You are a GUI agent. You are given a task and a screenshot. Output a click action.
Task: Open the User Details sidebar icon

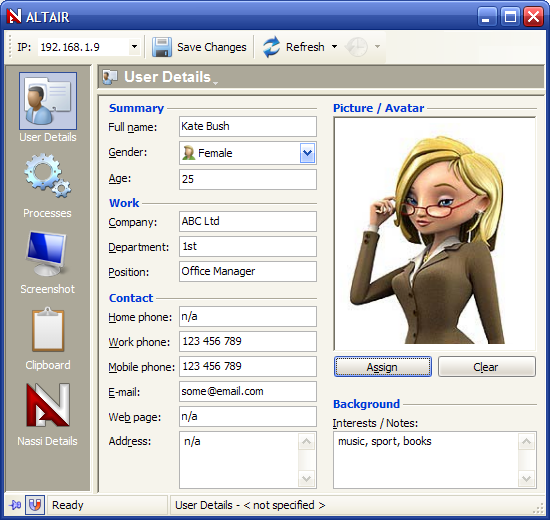[48, 101]
